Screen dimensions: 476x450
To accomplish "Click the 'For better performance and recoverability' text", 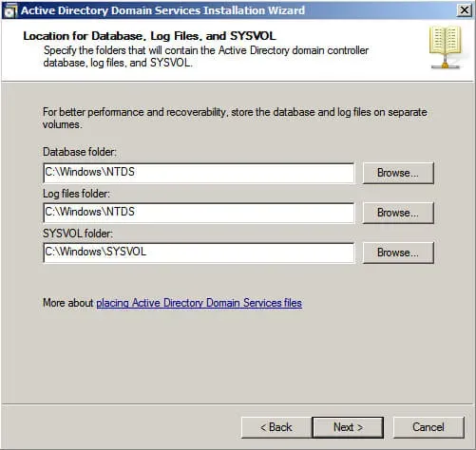I will coord(235,118).
